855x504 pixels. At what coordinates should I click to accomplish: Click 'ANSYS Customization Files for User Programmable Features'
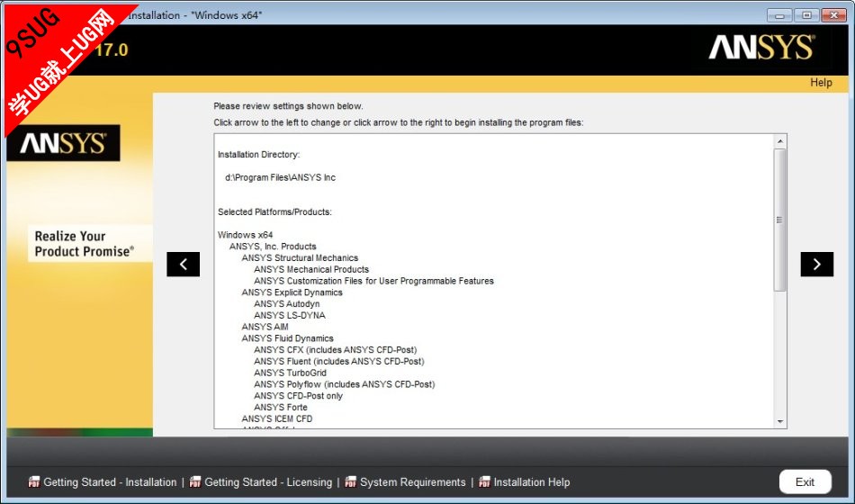pos(373,281)
